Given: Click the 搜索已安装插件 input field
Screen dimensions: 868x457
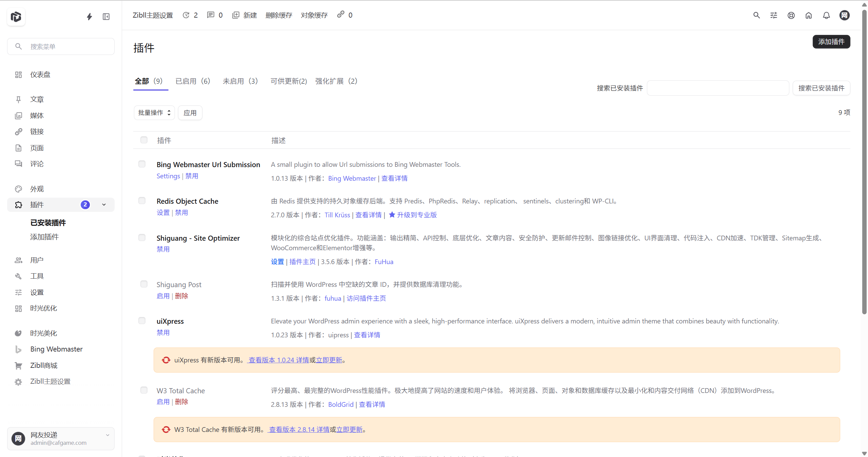Looking at the screenshot, I should tap(718, 88).
